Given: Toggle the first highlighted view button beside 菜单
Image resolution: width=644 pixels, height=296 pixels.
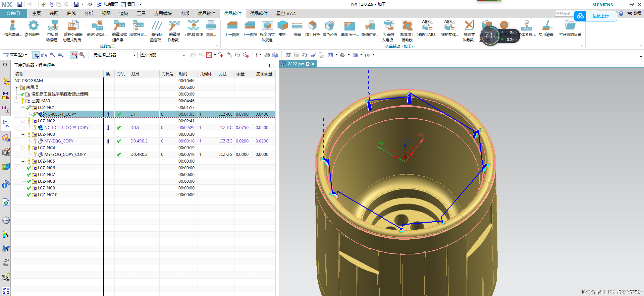Looking at the screenshot, I should pos(36,55).
